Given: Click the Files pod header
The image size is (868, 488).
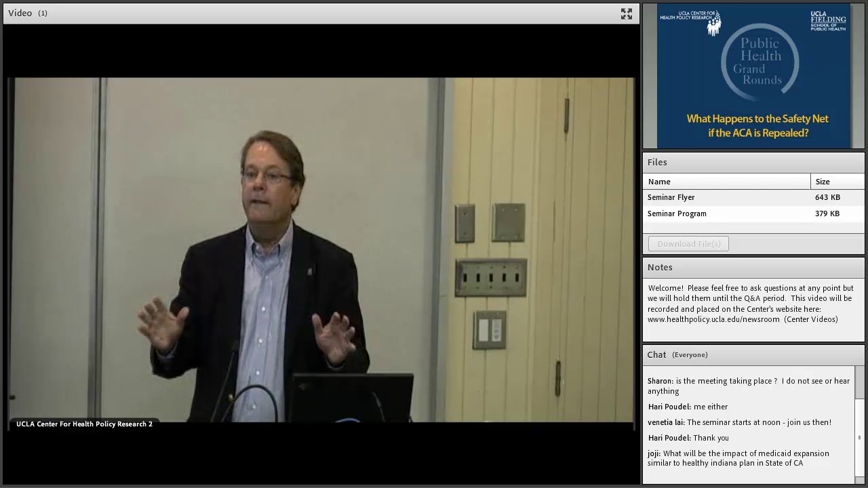Looking at the screenshot, I should point(753,163).
